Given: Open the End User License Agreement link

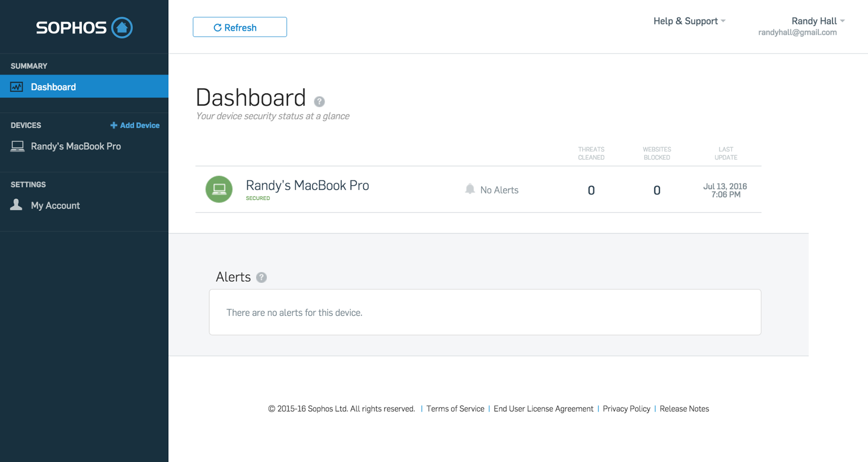Looking at the screenshot, I should pyautogui.click(x=543, y=409).
